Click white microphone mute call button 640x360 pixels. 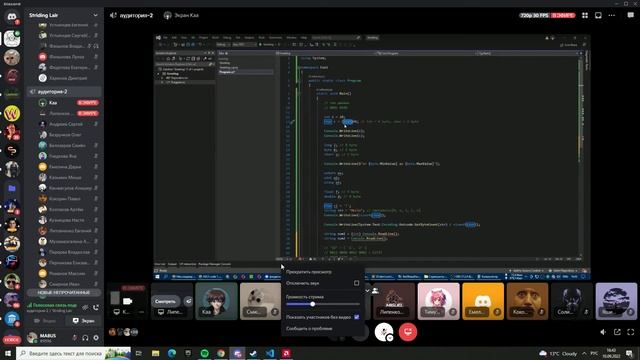point(384,332)
